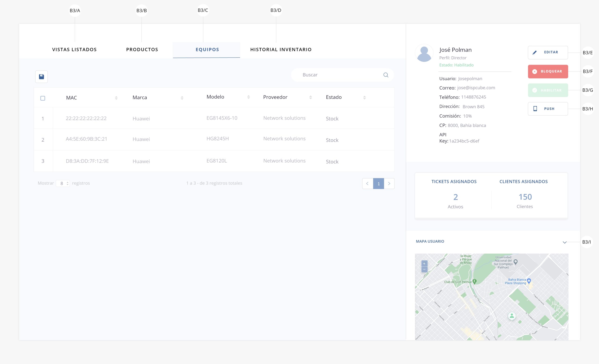The height and width of the screenshot is (364, 599).
Task: Click the green user marker on map
Action: coord(512,316)
